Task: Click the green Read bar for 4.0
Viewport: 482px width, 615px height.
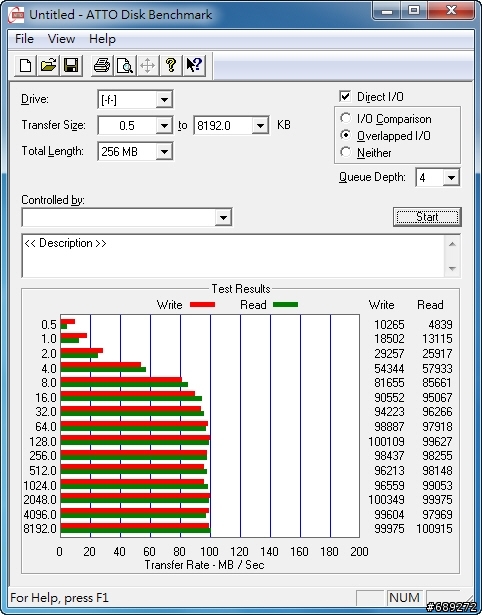Action: [x=104, y=369]
